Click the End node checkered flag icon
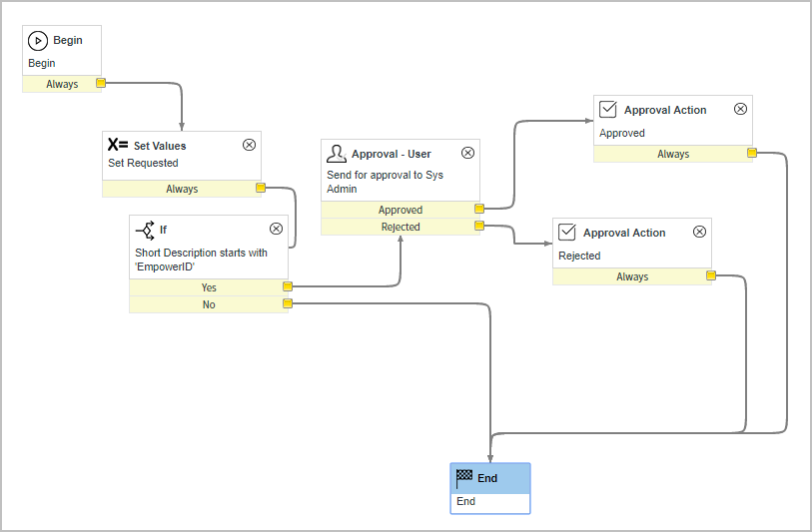This screenshot has height=532, width=812. click(464, 478)
